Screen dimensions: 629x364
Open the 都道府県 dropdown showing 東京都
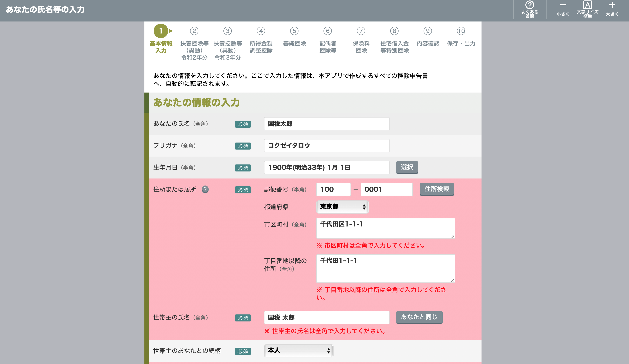coord(342,207)
